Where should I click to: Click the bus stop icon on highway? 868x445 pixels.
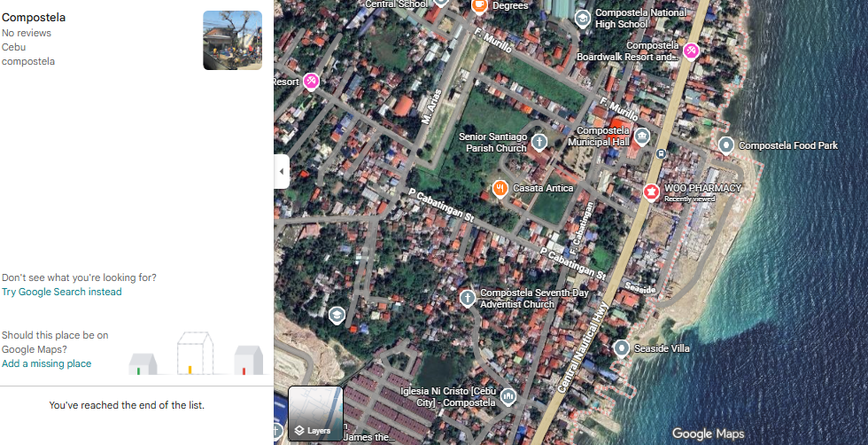tap(661, 152)
